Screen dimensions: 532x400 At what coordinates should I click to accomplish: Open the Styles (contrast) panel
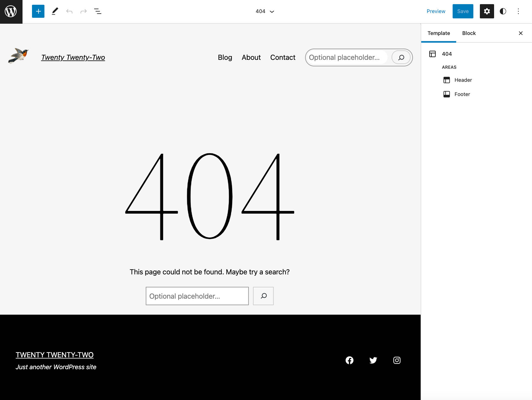pos(503,11)
